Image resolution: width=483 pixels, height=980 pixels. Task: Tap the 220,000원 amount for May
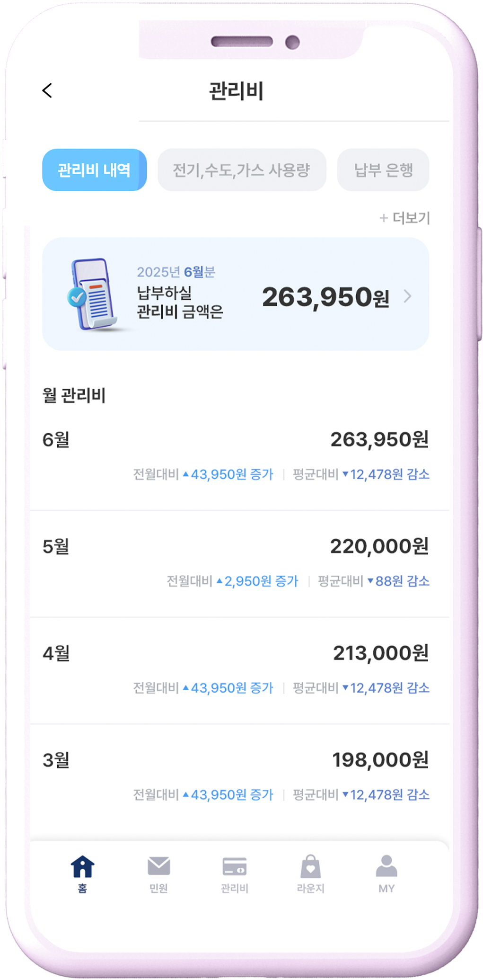[x=379, y=546]
